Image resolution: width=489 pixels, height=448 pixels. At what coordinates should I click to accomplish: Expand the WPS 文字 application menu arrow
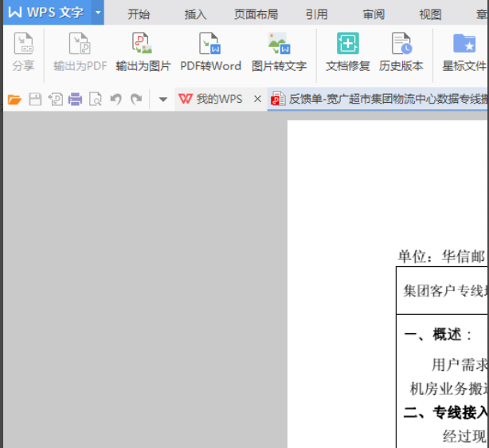97,13
